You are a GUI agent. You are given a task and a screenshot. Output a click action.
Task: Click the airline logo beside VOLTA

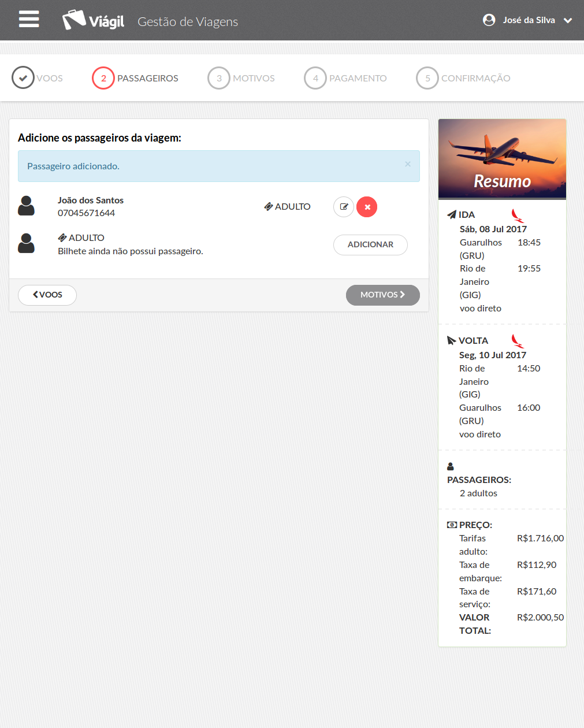point(518,341)
